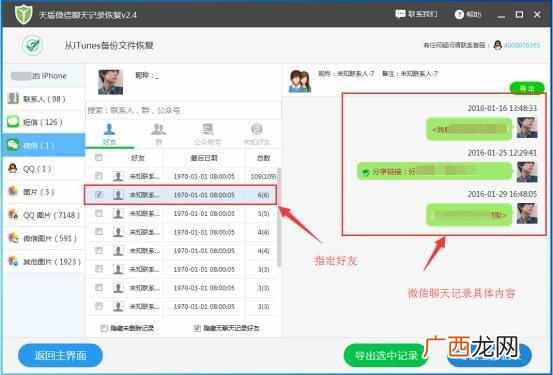Toggle 隐藏无聊天记录好友 checkbox

[197, 328]
